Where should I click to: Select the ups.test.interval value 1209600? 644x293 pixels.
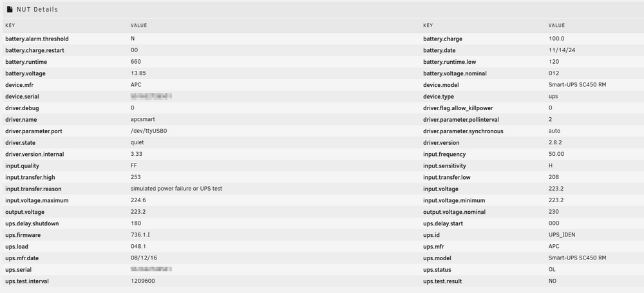click(143, 281)
